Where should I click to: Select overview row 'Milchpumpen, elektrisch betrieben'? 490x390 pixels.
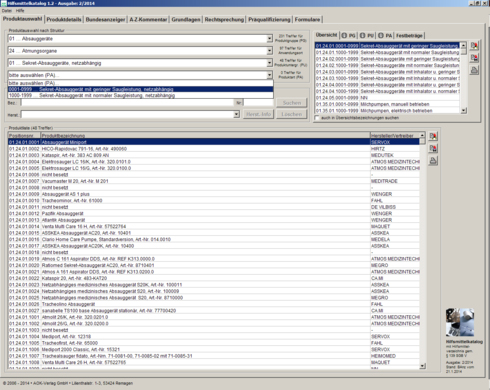click(387, 111)
